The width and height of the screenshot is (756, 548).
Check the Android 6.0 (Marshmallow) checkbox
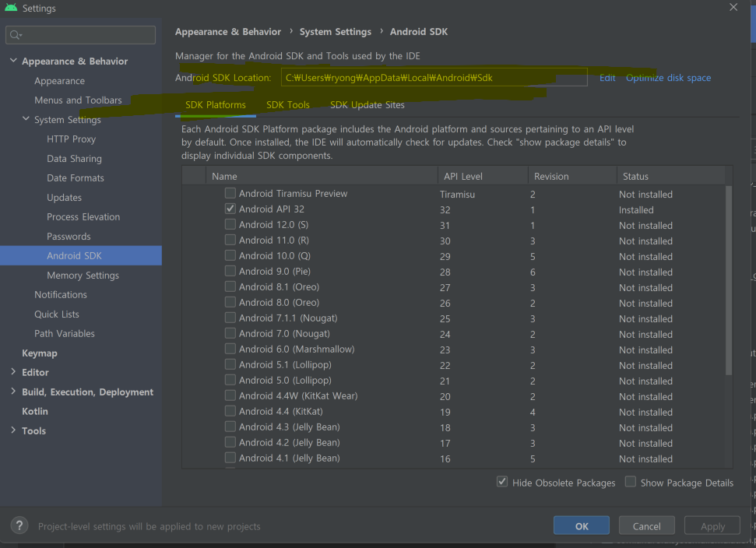coord(230,349)
